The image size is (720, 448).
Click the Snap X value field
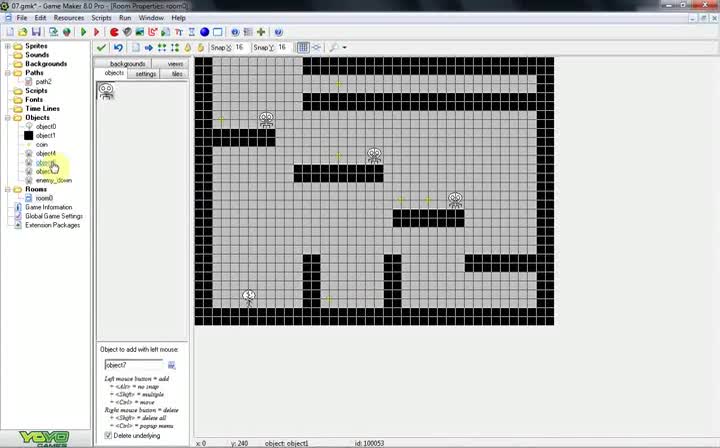tap(241, 47)
